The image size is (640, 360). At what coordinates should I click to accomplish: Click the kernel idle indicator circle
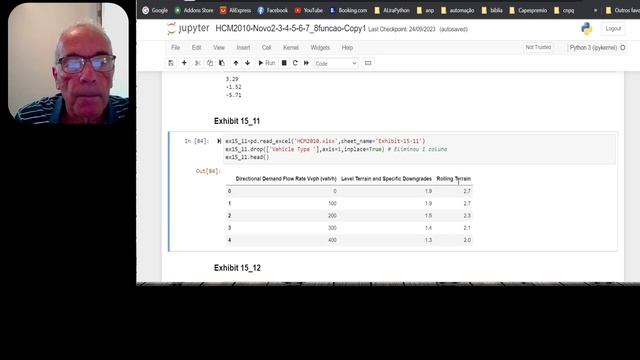pyautogui.click(x=623, y=48)
